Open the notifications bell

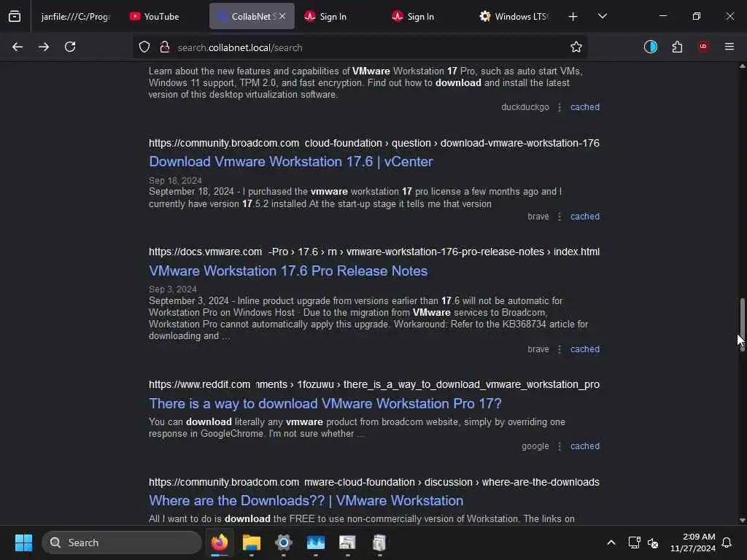coord(727,542)
